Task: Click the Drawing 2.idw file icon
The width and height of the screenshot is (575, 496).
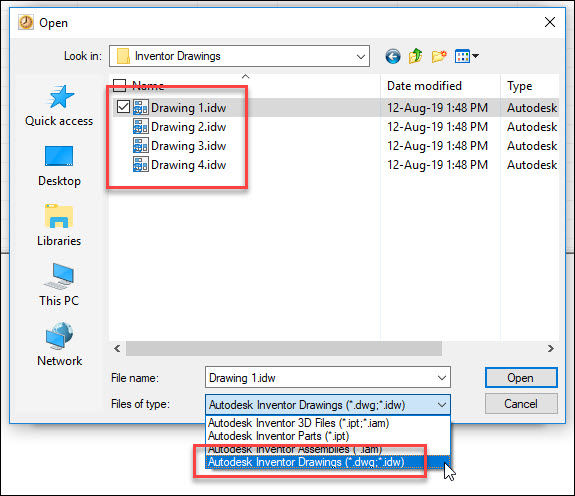Action: [140, 127]
